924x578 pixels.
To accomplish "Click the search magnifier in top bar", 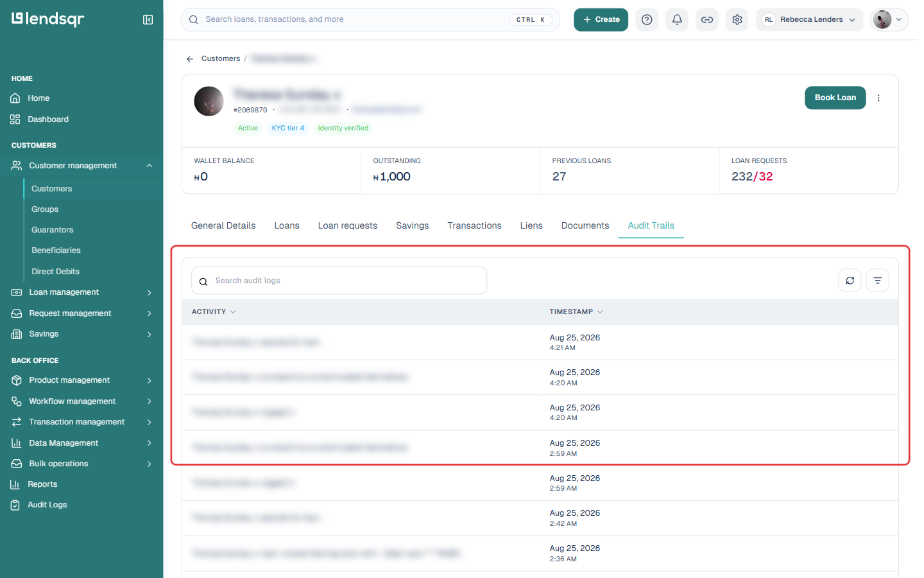I will click(194, 20).
